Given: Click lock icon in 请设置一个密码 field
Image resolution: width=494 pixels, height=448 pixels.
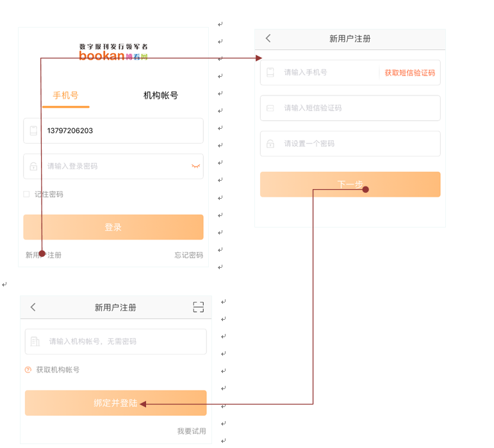Looking at the screenshot, I should (270, 144).
